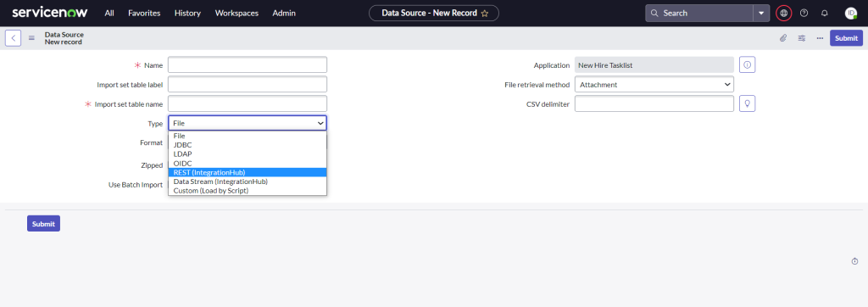868x307 pixels.
Task: Open the user profile avatar
Action: pos(851,13)
